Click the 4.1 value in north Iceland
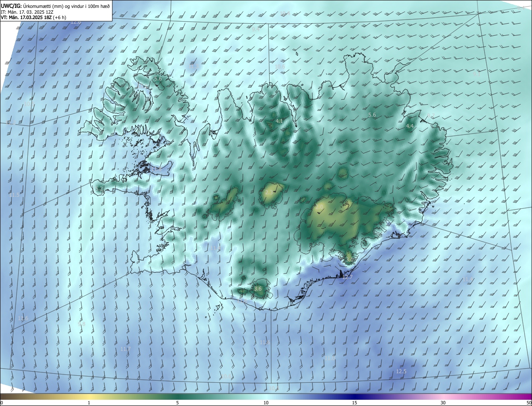 coord(279,121)
